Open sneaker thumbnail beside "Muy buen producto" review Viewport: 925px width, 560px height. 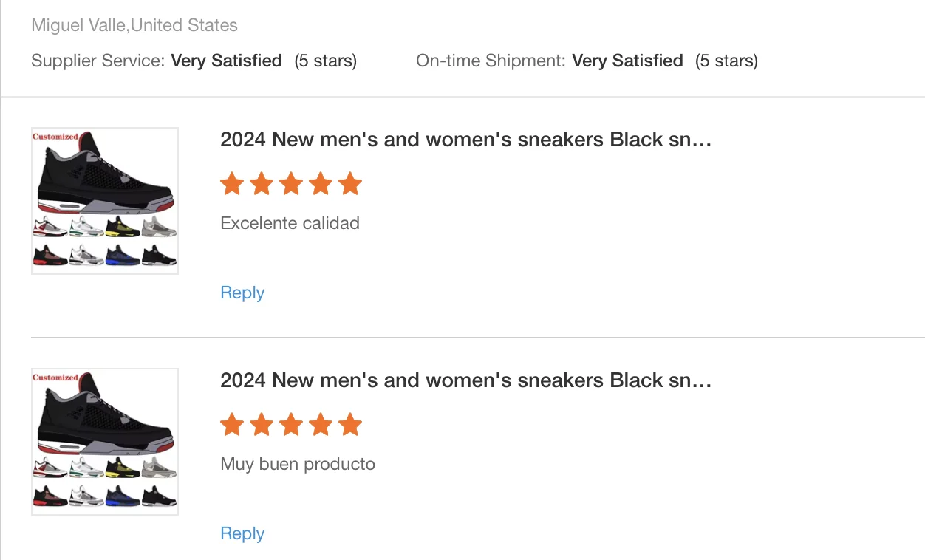pyautogui.click(x=105, y=442)
